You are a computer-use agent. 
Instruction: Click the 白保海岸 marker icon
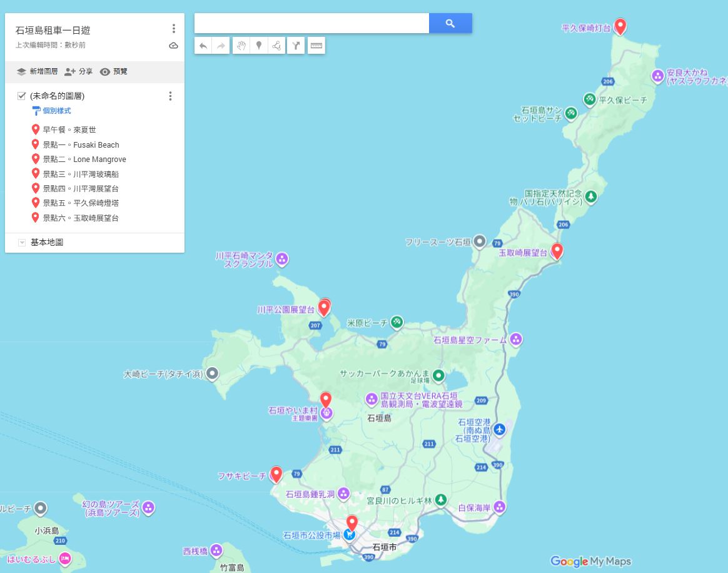coord(500,507)
